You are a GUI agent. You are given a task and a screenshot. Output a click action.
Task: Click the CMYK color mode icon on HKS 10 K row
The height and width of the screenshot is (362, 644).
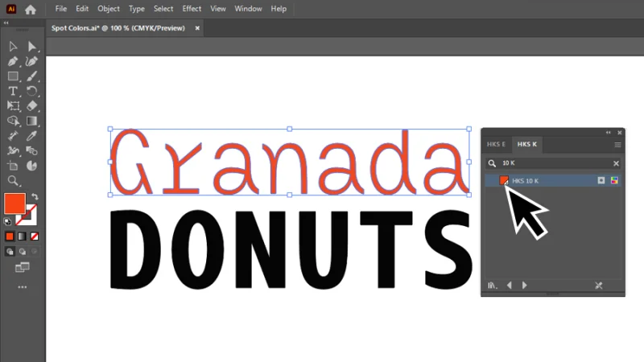tap(614, 180)
